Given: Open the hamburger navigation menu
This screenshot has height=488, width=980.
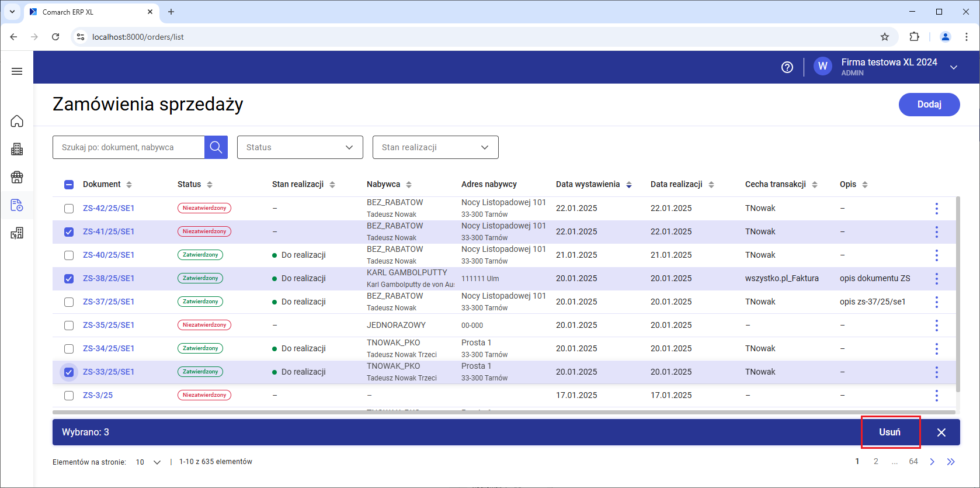Looking at the screenshot, I should pyautogui.click(x=17, y=71).
